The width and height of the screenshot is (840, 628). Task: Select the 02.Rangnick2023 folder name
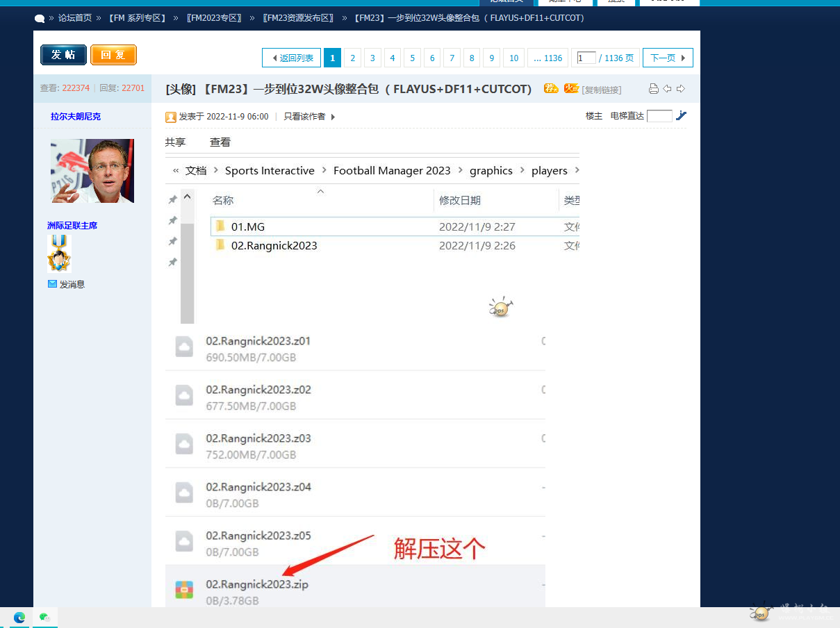click(x=274, y=245)
